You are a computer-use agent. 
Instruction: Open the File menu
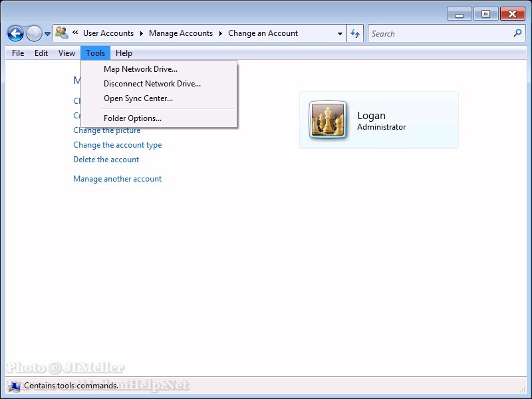(x=18, y=53)
